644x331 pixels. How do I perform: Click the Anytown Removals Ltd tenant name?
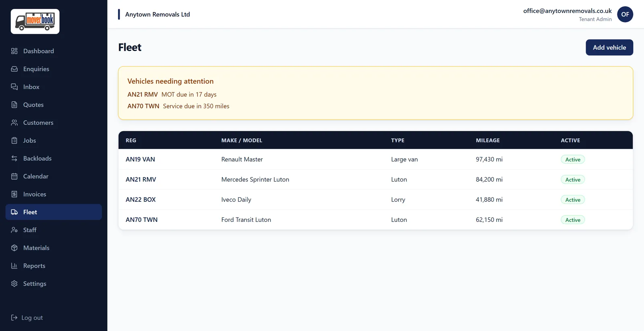tap(157, 14)
